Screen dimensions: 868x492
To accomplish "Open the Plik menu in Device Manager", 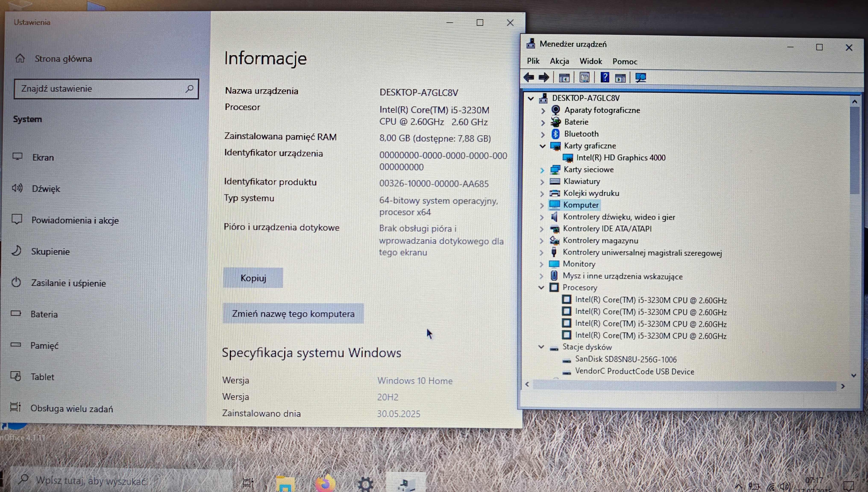I will click(533, 61).
